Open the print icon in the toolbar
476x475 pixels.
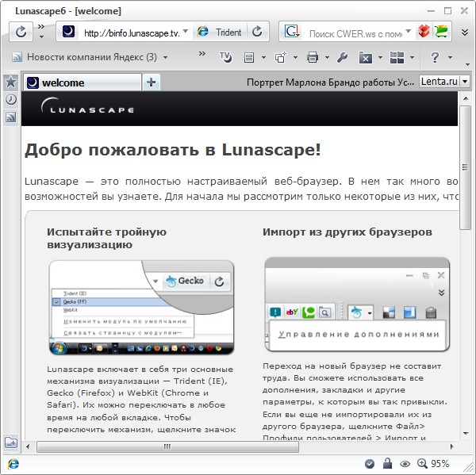[x=313, y=57]
